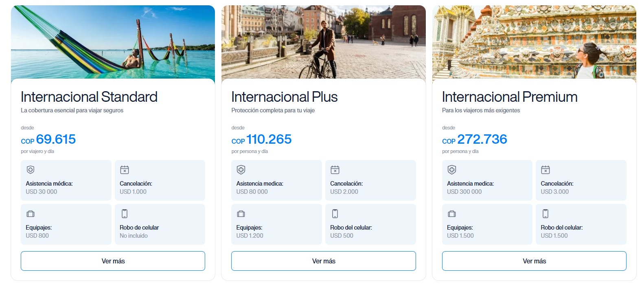Image resolution: width=644 pixels, height=287 pixels.
Task: Click the Asistencia médica icon on Internacional Standard
Action: point(31,170)
